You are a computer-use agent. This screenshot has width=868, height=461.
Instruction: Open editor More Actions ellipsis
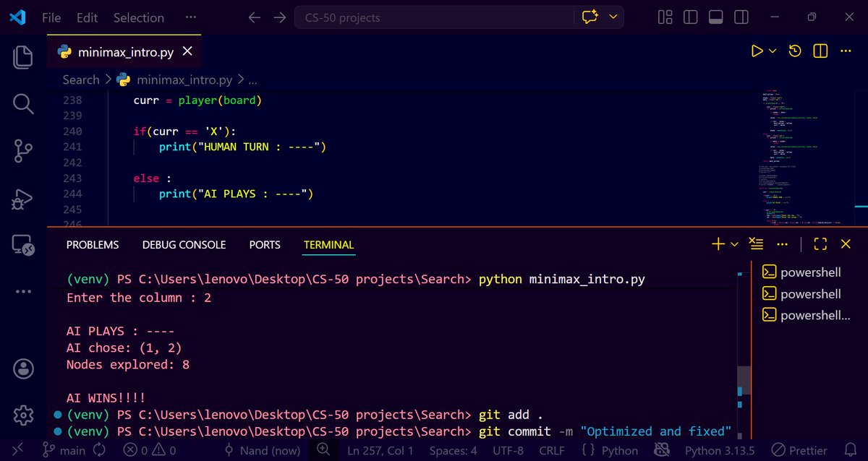[846, 51]
